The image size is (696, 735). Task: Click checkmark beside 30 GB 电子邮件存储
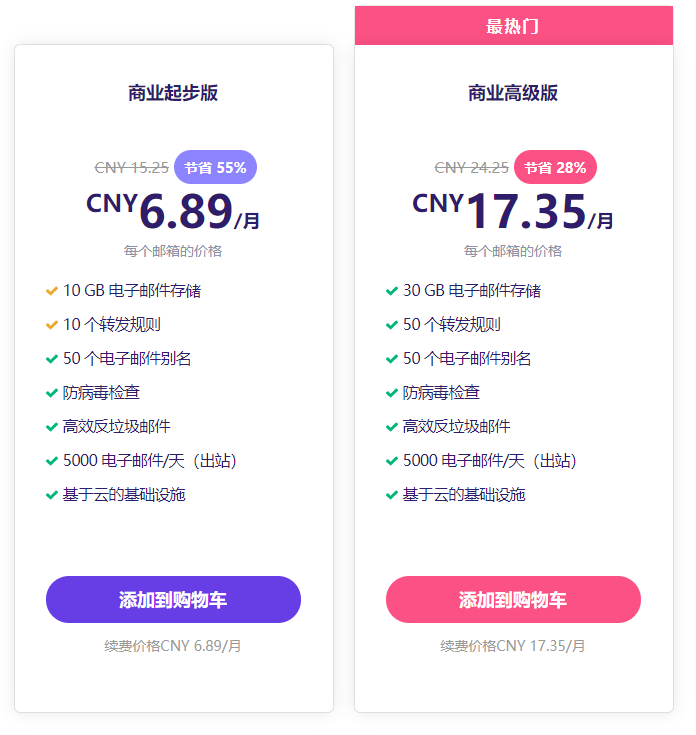[x=392, y=291]
